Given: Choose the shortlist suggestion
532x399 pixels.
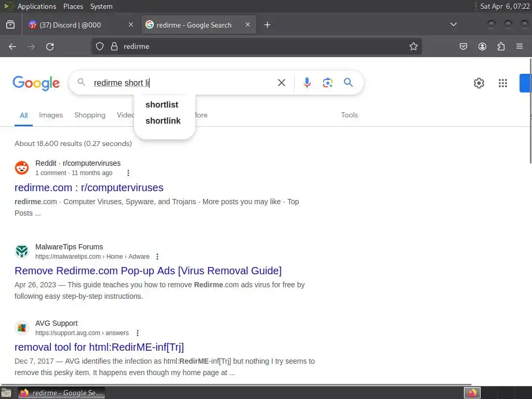Looking at the screenshot, I should tap(162, 104).
